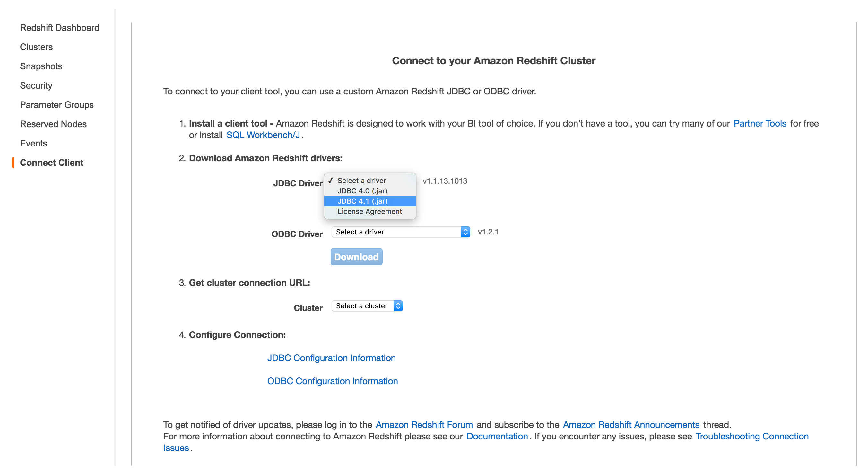This screenshot has width=868, height=469.
Task: Open Security section in sidebar
Action: point(36,85)
